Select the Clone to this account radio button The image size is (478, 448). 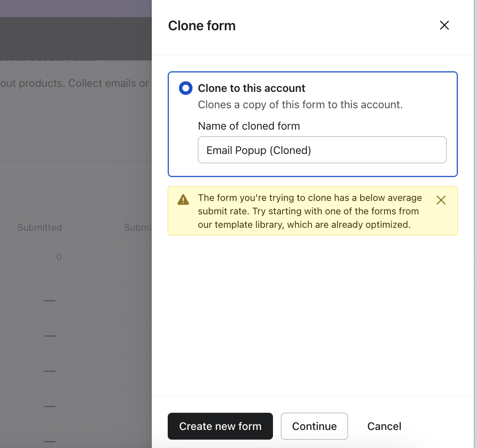tap(186, 88)
